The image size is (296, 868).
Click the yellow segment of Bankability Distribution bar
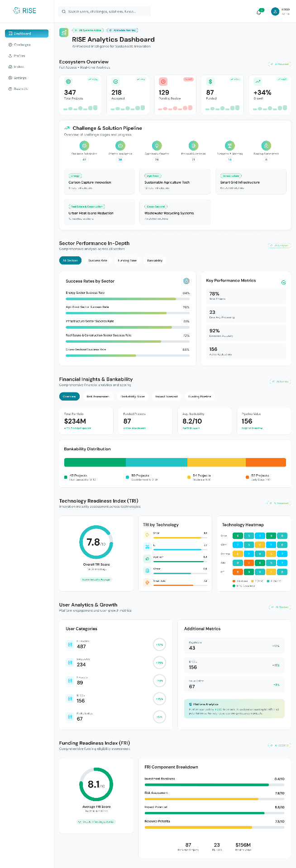coord(216,462)
